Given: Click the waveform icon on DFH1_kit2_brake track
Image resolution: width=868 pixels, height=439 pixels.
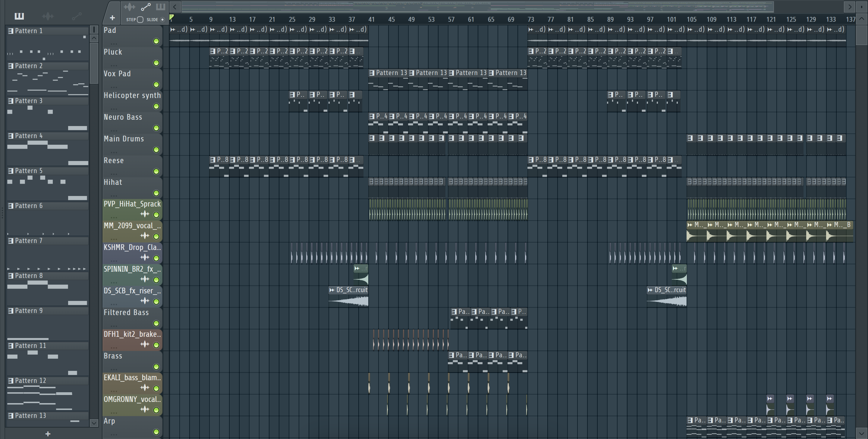Looking at the screenshot, I should pyautogui.click(x=145, y=344).
